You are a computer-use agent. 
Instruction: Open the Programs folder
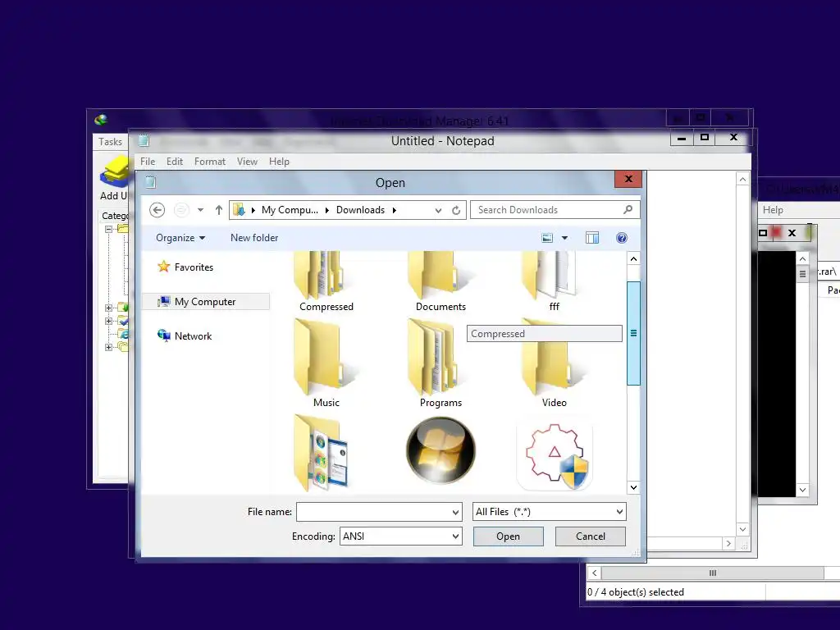tap(441, 363)
